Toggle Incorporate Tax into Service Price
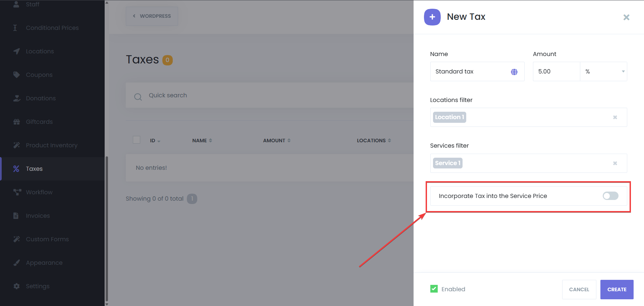This screenshot has width=644, height=306. (x=610, y=196)
